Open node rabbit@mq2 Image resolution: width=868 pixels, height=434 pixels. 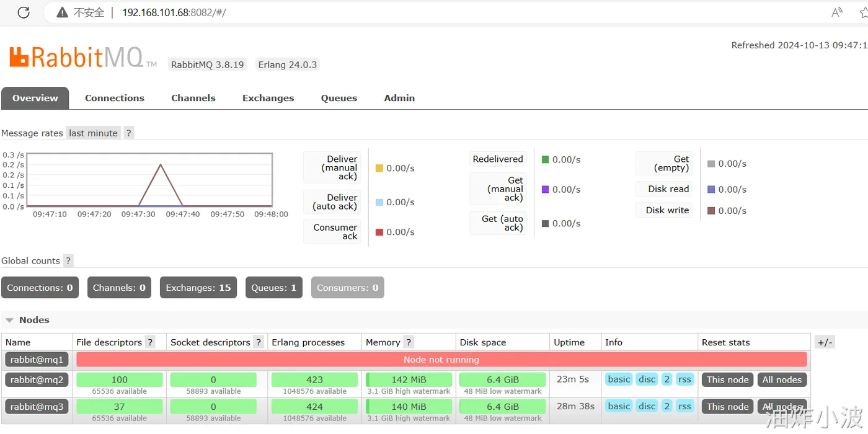(x=37, y=380)
